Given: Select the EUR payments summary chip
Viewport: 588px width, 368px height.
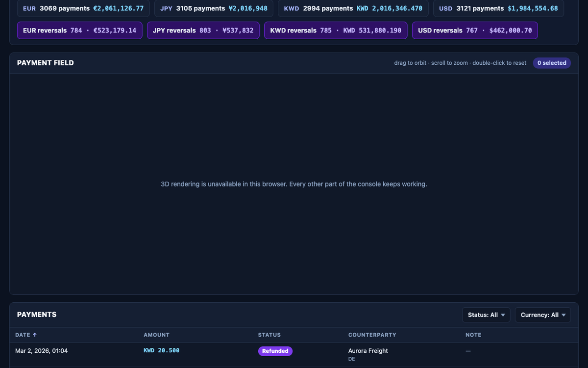Looking at the screenshot, I should click(x=83, y=8).
